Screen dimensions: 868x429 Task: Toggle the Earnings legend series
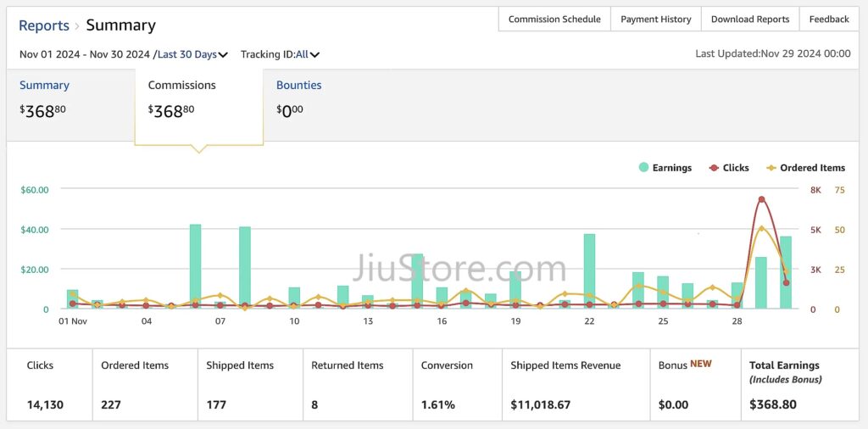pos(665,168)
